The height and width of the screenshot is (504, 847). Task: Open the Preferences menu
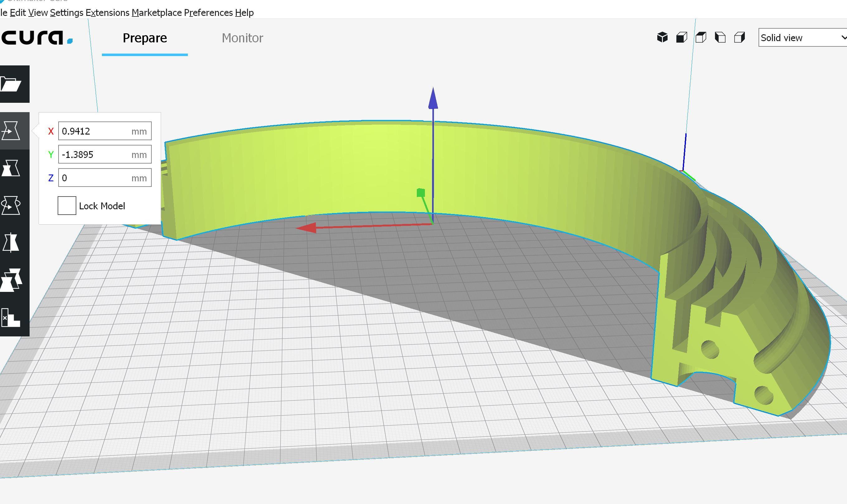tap(208, 12)
